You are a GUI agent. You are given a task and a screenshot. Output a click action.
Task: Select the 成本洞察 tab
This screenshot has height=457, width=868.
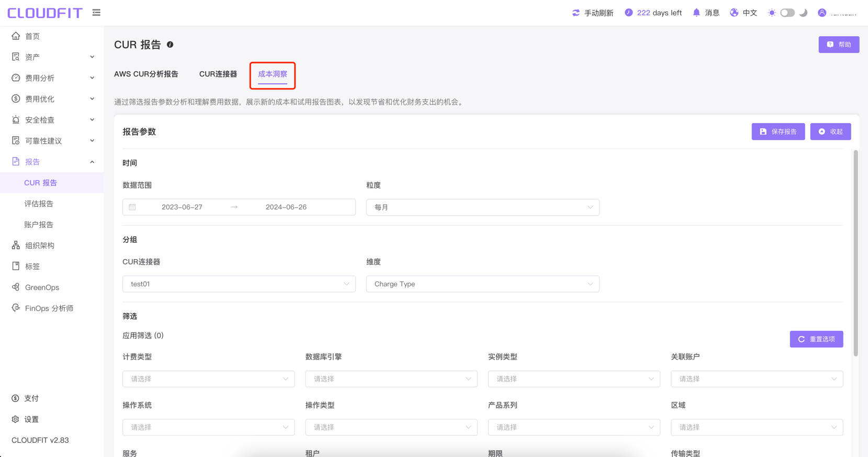(273, 74)
